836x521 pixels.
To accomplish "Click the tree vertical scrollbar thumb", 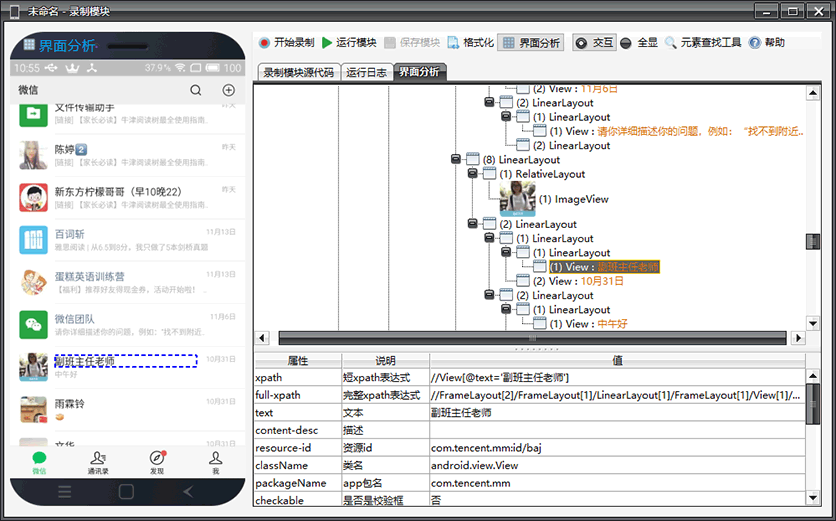I will [813, 241].
